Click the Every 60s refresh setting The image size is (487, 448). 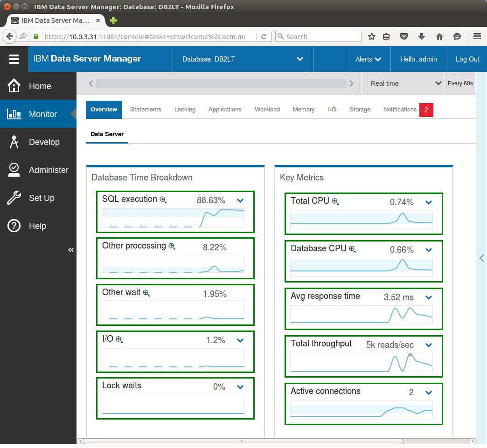pyautogui.click(x=460, y=83)
